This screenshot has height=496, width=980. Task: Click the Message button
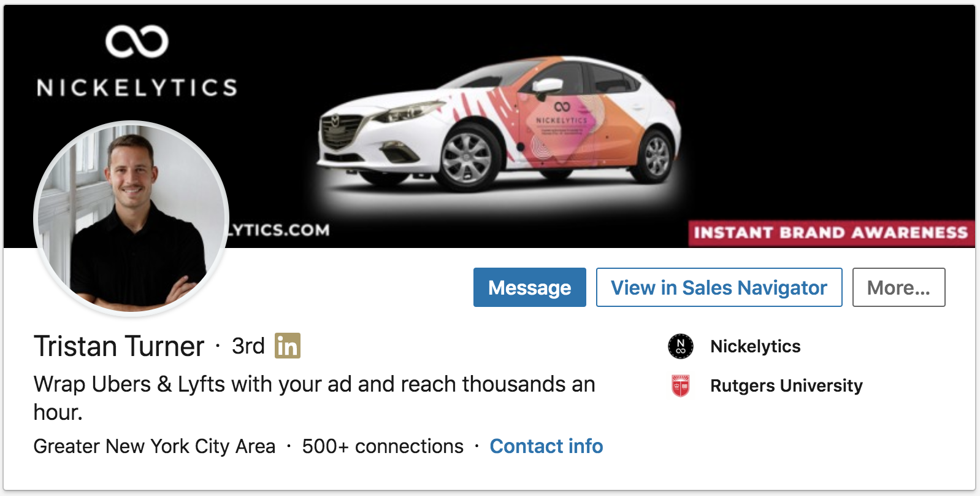[529, 287]
